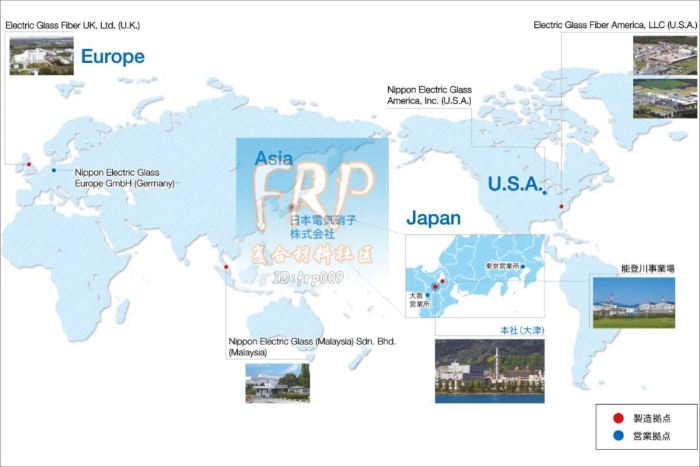Open the UK factory aerial photo thumbnail
The image size is (700, 467).
click(42, 56)
